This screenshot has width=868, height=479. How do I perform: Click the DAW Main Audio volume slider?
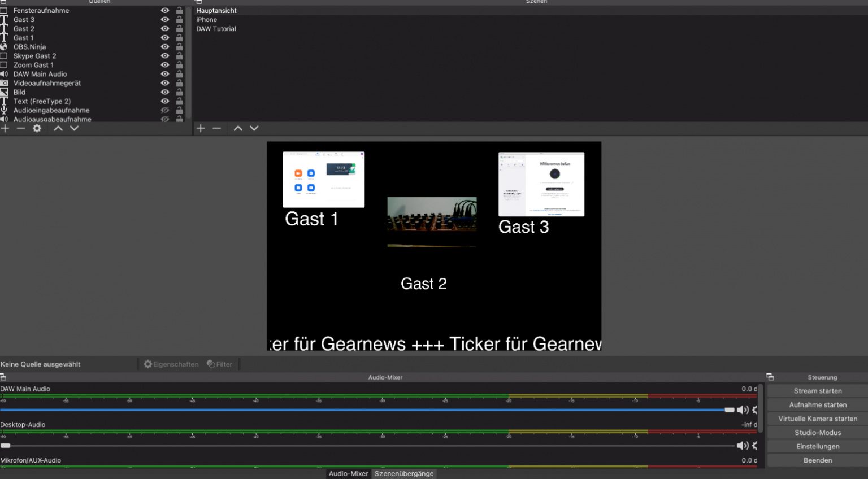click(x=367, y=410)
